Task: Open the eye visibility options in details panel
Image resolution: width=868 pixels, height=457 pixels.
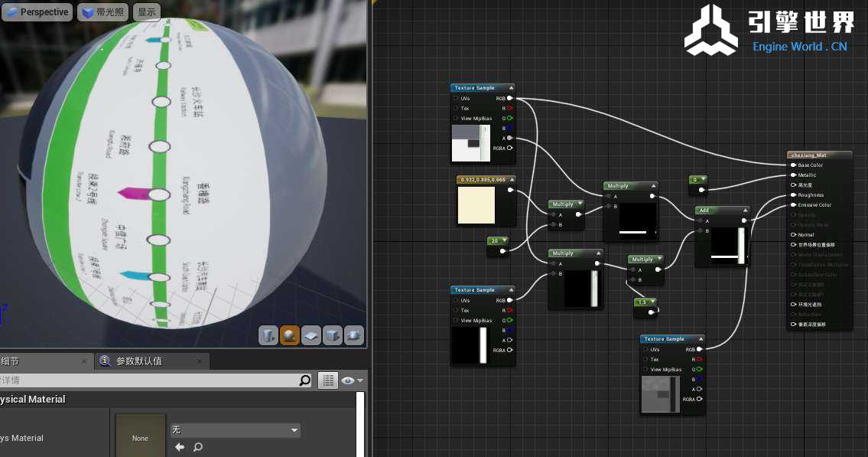Action: pyautogui.click(x=352, y=380)
